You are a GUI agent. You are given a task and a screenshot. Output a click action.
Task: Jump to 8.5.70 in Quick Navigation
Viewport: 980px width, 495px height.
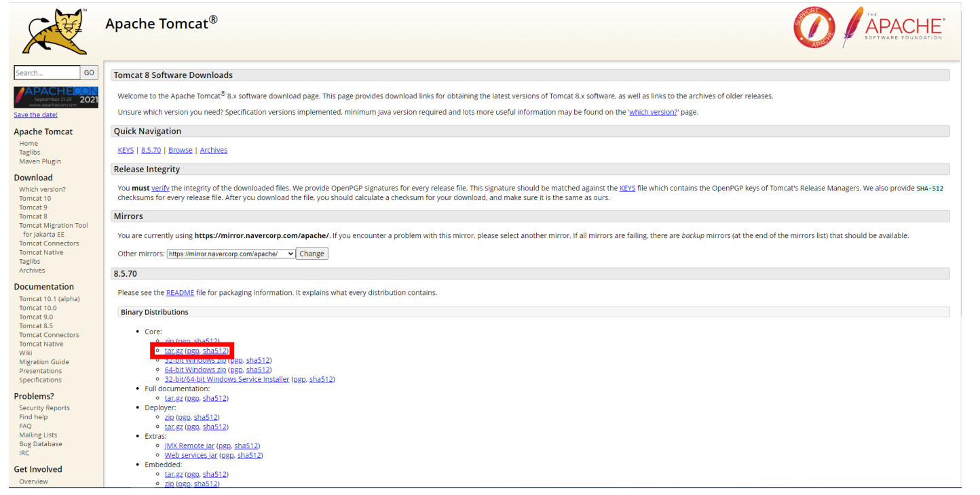point(151,151)
